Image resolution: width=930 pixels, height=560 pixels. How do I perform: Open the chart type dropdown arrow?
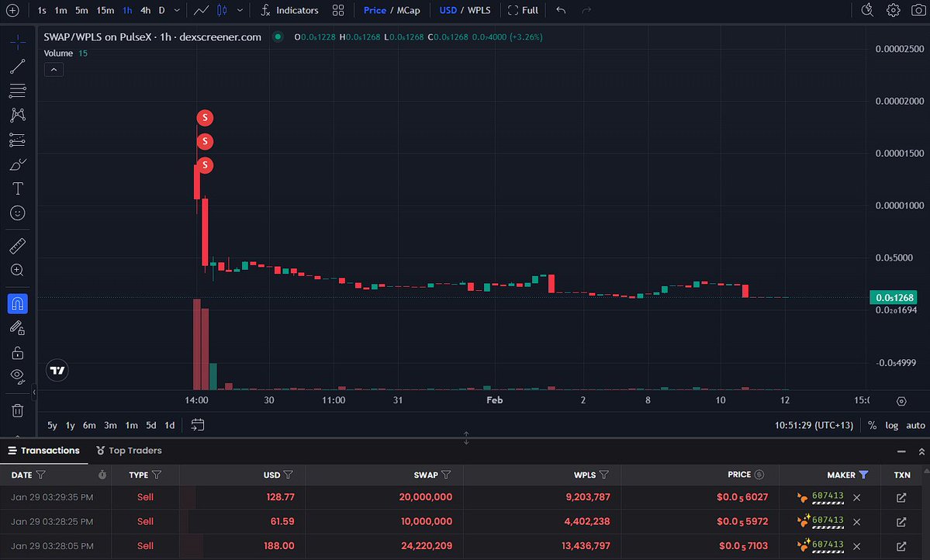coord(240,10)
